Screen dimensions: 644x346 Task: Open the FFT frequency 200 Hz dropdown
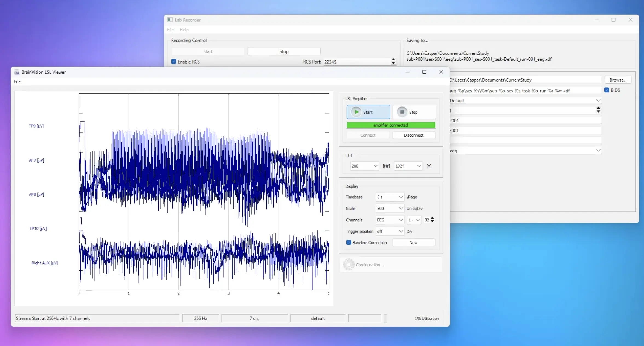pos(364,166)
